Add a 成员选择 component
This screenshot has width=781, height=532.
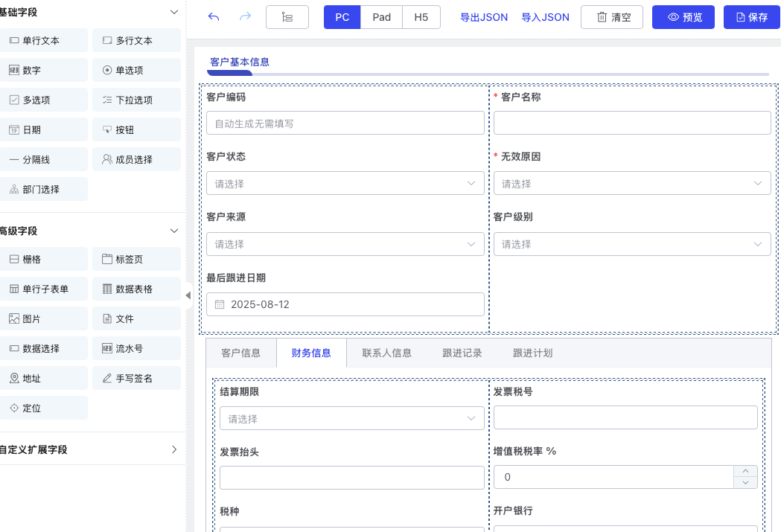click(136, 160)
